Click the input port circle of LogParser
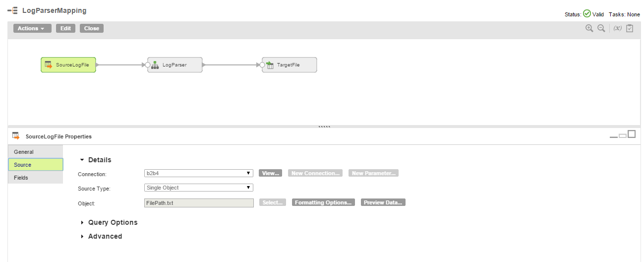644x262 pixels. [147, 65]
